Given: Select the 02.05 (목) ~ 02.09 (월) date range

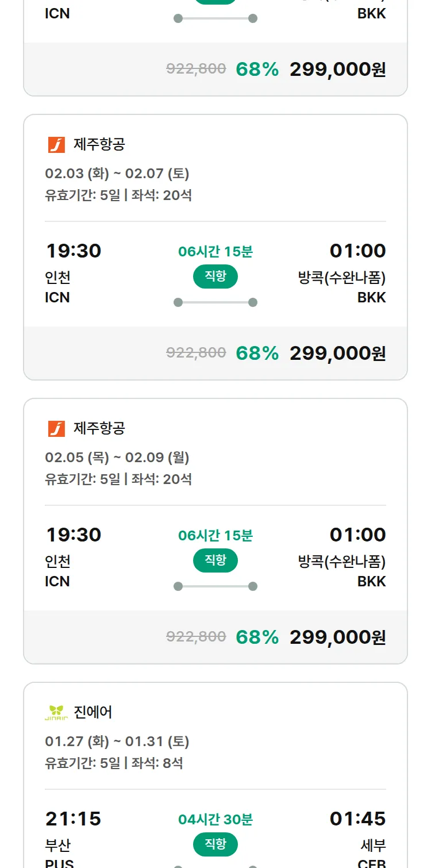Looking at the screenshot, I should click(117, 458).
